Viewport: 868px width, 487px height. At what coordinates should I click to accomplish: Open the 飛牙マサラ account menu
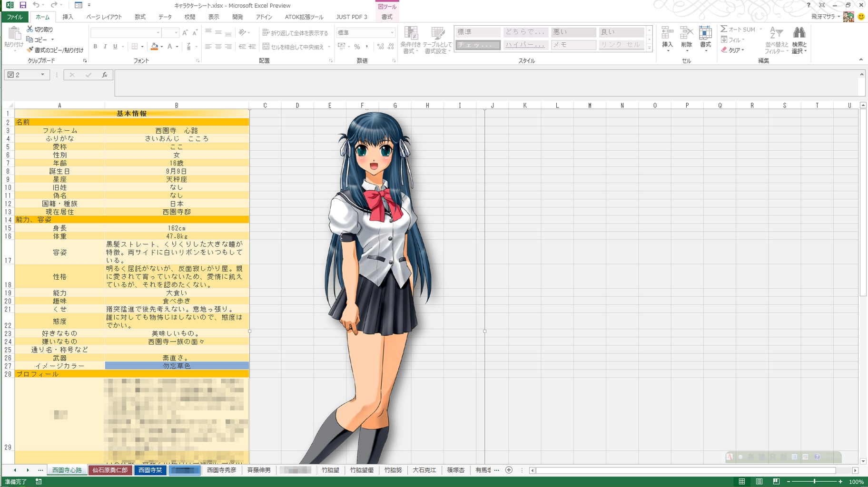click(x=826, y=17)
